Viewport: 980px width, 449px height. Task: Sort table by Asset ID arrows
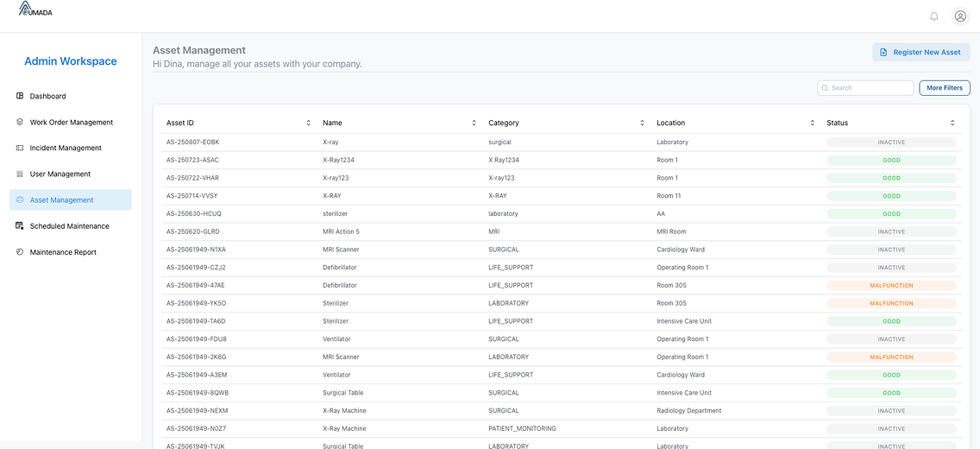point(309,123)
